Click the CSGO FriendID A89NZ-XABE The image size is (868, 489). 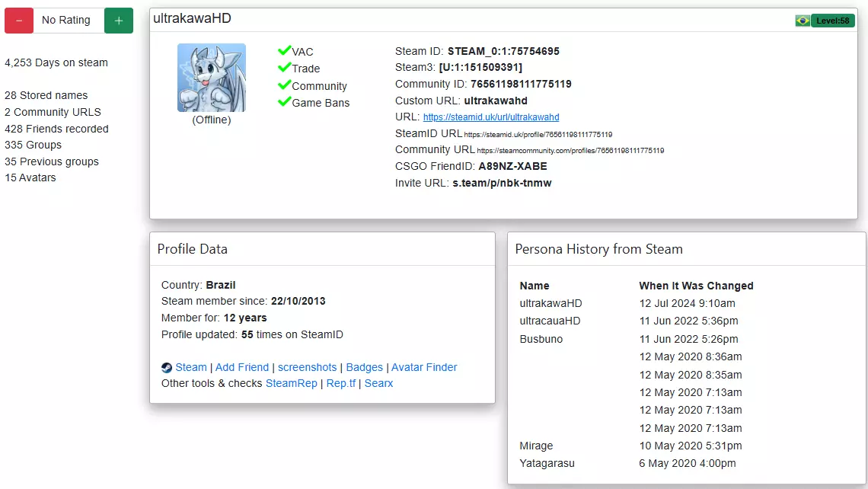click(x=512, y=166)
